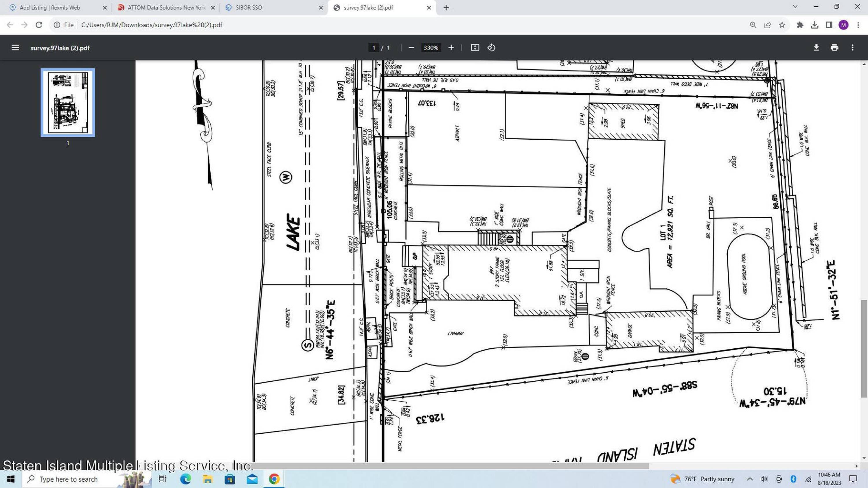Screen dimensions: 868x488
Task: Toggle Chrome side panel
Action: click(829, 25)
